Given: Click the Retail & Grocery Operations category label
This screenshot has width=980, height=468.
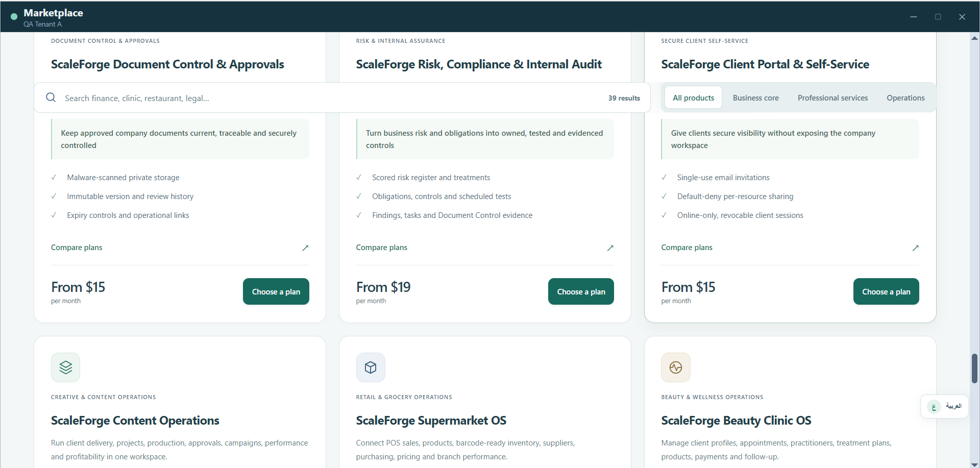Looking at the screenshot, I should click(x=404, y=397).
